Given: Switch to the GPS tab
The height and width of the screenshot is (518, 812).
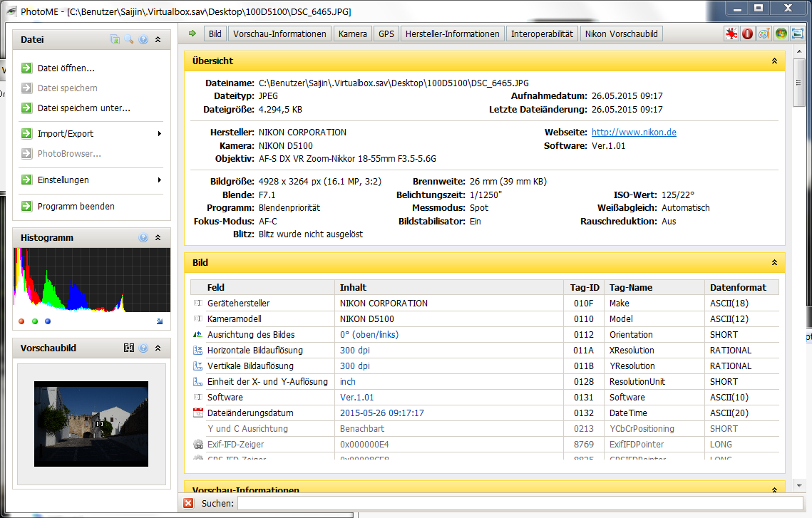Looking at the screenshot, I should (386, 33).
